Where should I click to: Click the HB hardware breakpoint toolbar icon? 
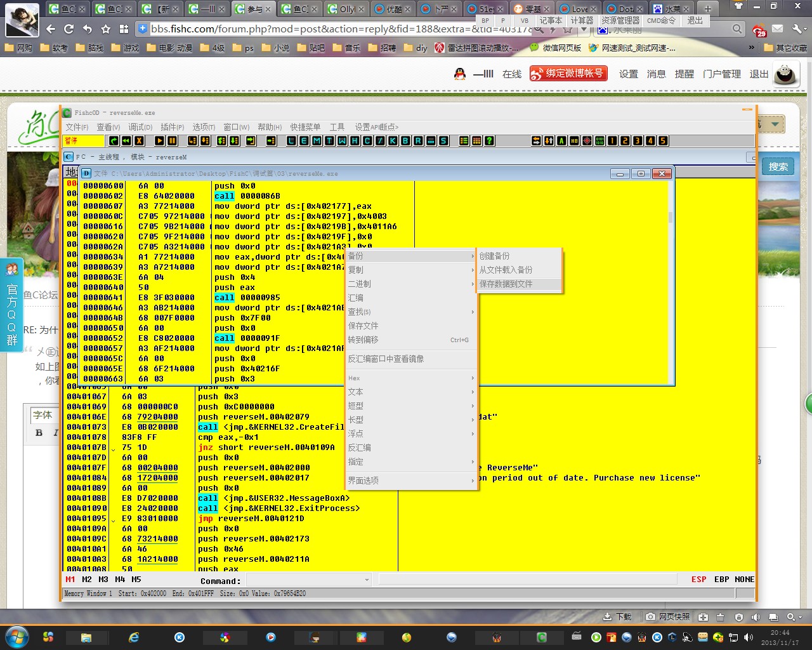coord(574,141)
